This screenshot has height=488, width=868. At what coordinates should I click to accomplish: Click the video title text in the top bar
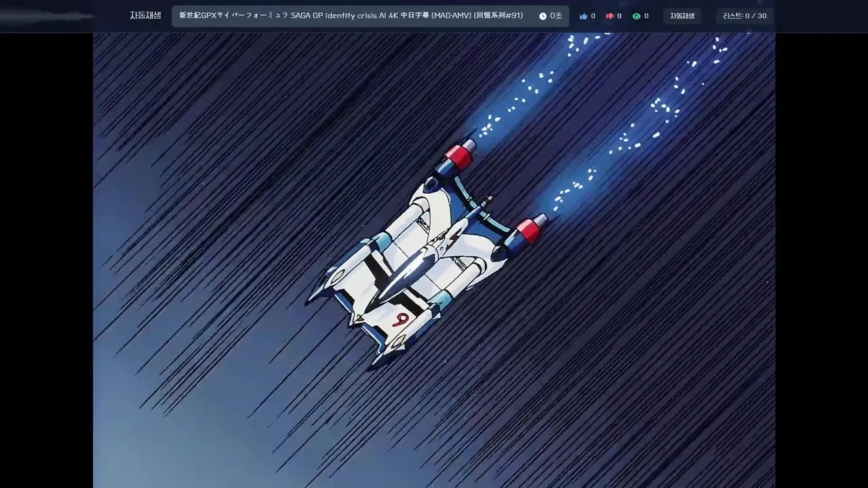coord(351,16)
